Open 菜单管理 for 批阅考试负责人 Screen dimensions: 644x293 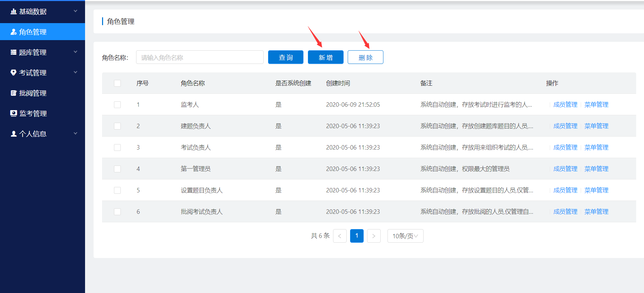[x=596, y=212]
